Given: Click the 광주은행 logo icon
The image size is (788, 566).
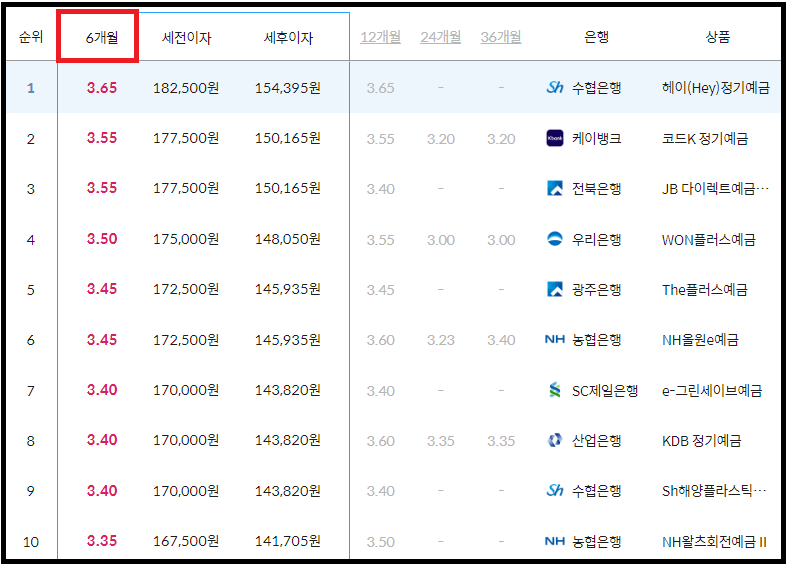Looking at the screenshot, I should pos(555,289).
